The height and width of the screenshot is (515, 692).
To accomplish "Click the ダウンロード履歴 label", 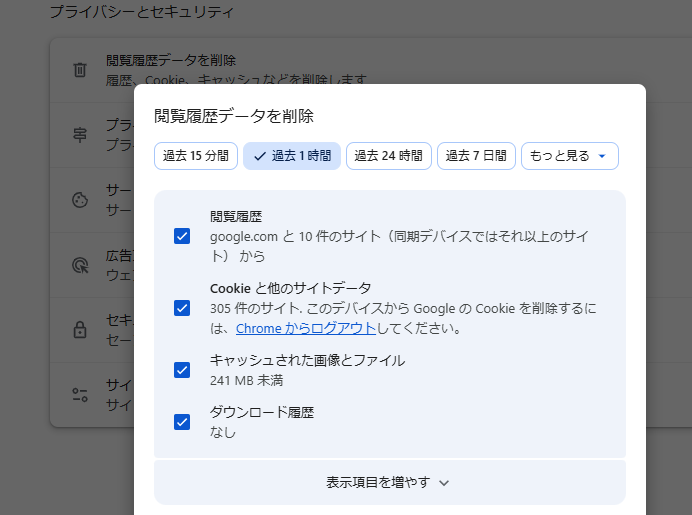I will 262,412.
